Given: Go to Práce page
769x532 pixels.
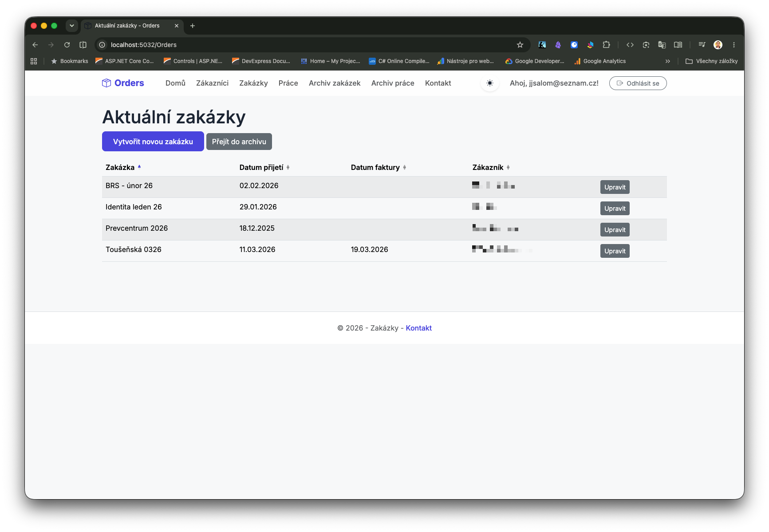Looking at the screenshot, I should [x=288, y=83].
